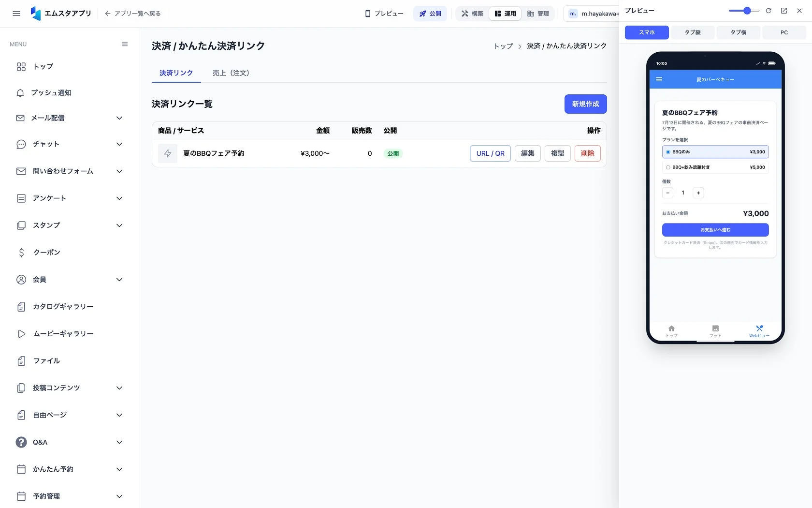Click the ファイル icon in sidebar
The width and height of the screenshot is (812, 508).
click(x=21, y=361)
